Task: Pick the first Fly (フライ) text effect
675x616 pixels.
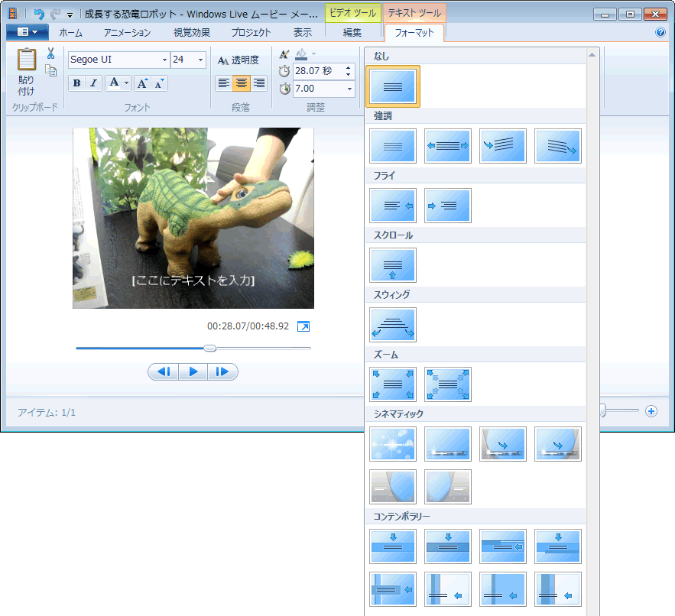Action: [393, 206]
